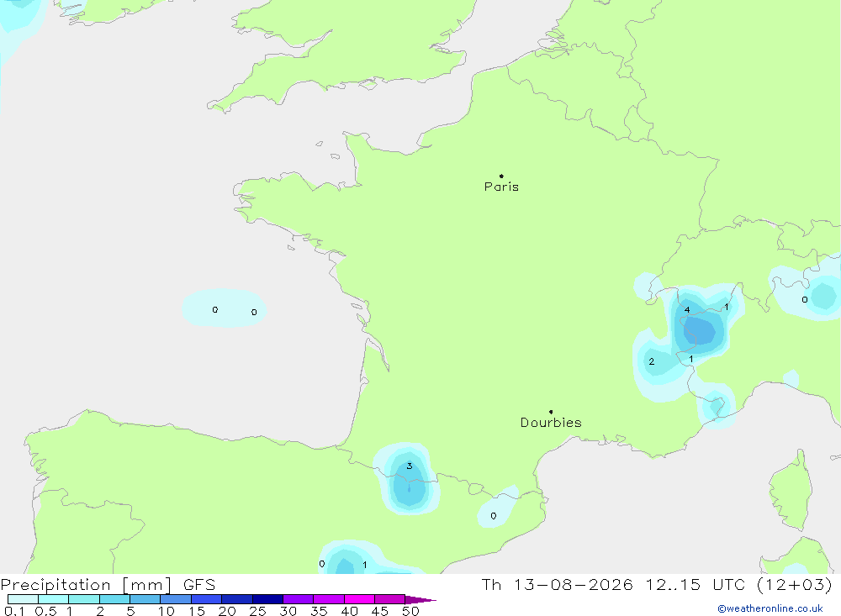The image size is (841, 616).
Task: Click the purple legend arrow tip above 50
Action: (420, 600)
